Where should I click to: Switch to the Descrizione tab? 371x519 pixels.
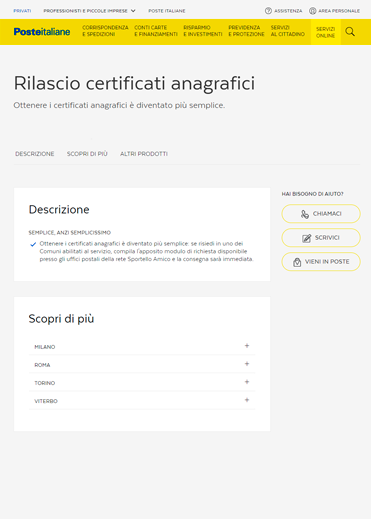(35, 154)
